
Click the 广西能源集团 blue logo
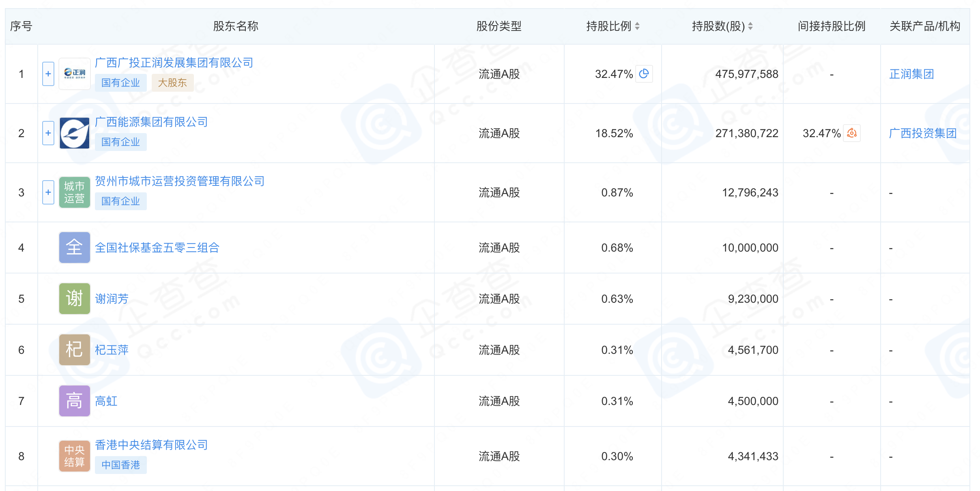coord(75,133)
